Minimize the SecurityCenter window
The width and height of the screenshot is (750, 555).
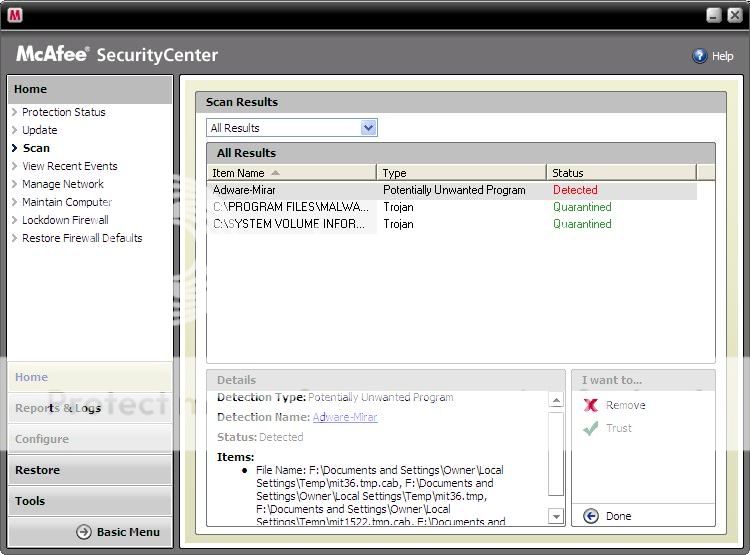pos(714,15)
